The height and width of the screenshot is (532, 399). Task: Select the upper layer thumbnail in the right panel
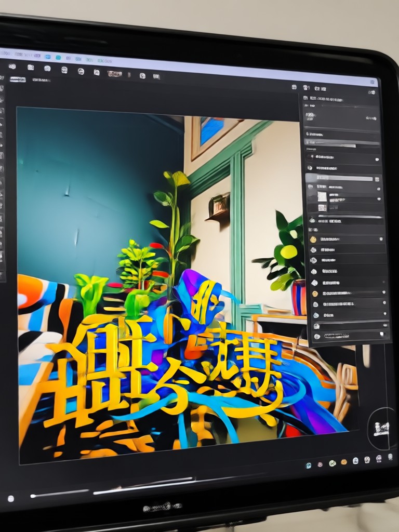pyautogui.click(x=322, y=196)
